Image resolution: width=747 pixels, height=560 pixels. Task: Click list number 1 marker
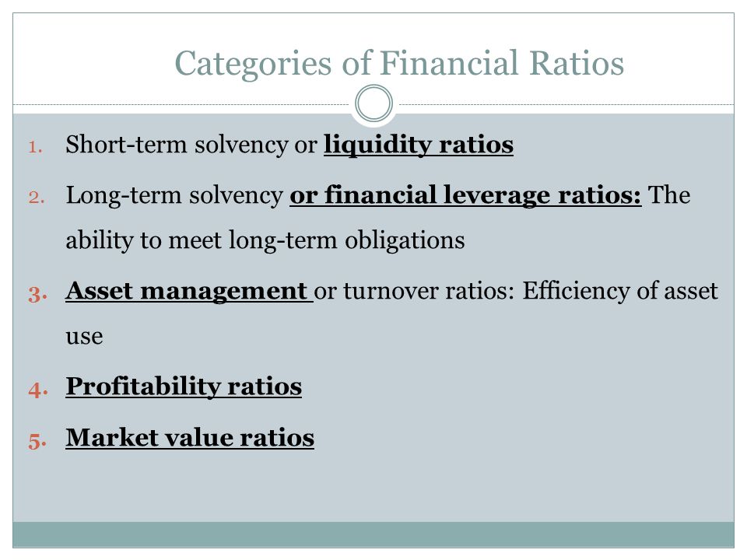click(x=35, y=147)
